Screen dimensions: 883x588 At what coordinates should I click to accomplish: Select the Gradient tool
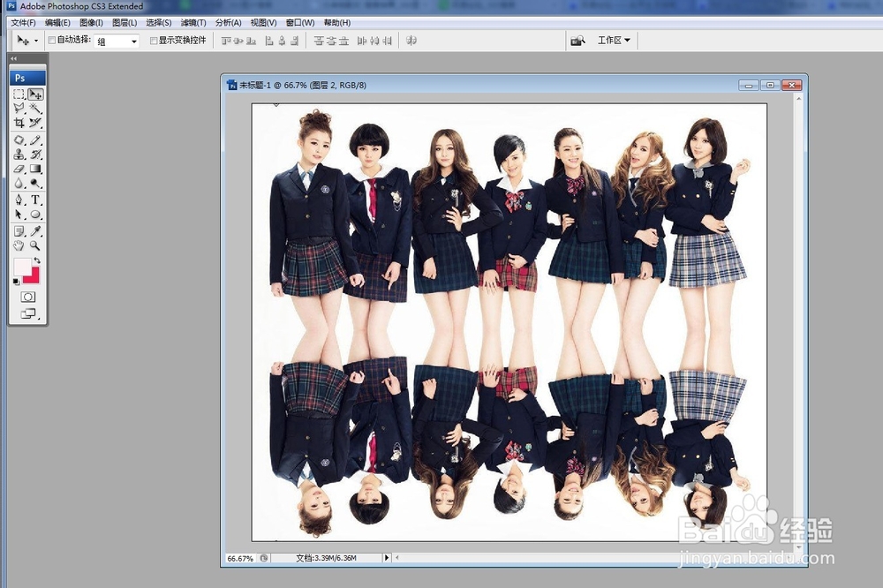(35, 169)
